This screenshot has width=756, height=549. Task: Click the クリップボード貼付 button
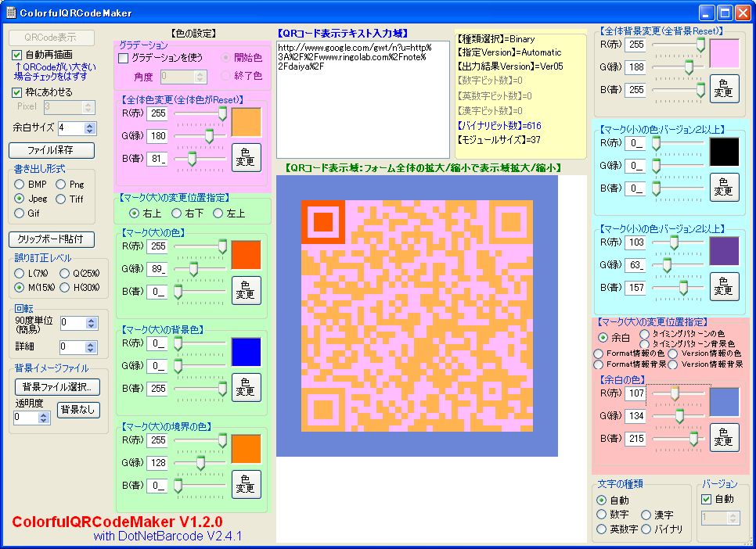coord(52,239)
